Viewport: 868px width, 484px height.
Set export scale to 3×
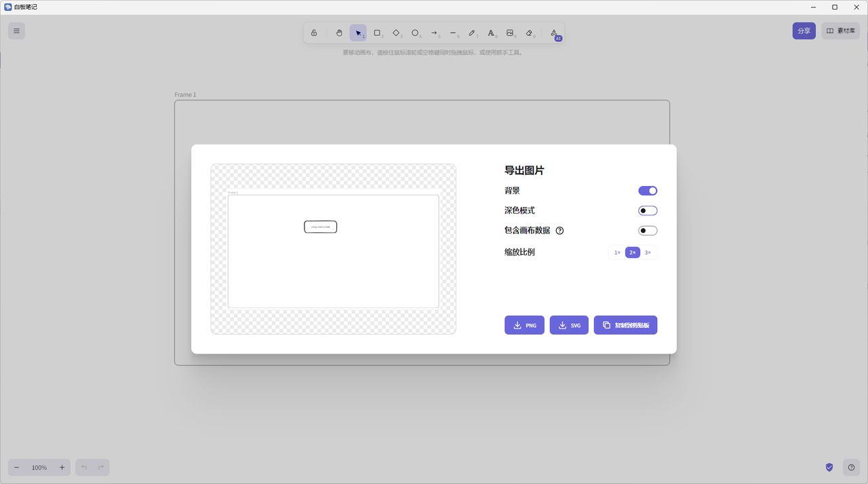click(x=648, y=253)
